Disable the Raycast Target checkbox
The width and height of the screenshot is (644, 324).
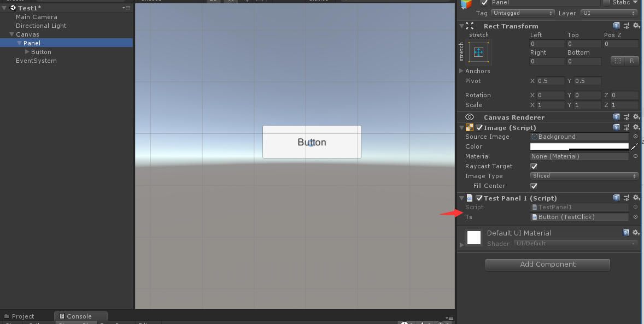pos(534,166)
